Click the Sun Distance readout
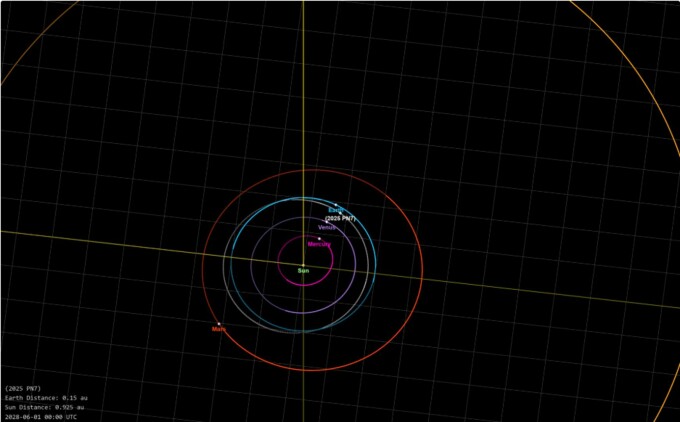The image size is (680, 422). click(44, 407)
